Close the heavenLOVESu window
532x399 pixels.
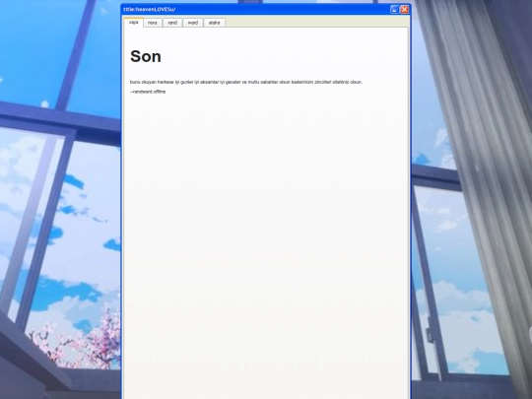tap(404, 10)
